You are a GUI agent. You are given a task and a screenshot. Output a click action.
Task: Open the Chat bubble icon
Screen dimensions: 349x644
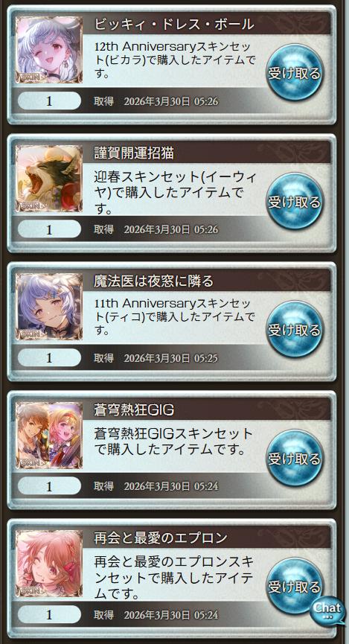327,610
